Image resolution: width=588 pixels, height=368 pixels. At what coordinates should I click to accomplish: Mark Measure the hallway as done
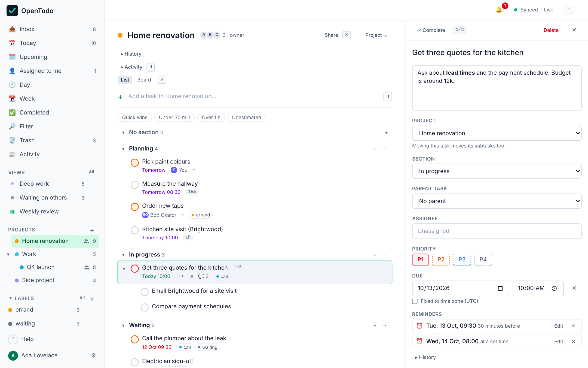tap(135, 185)
